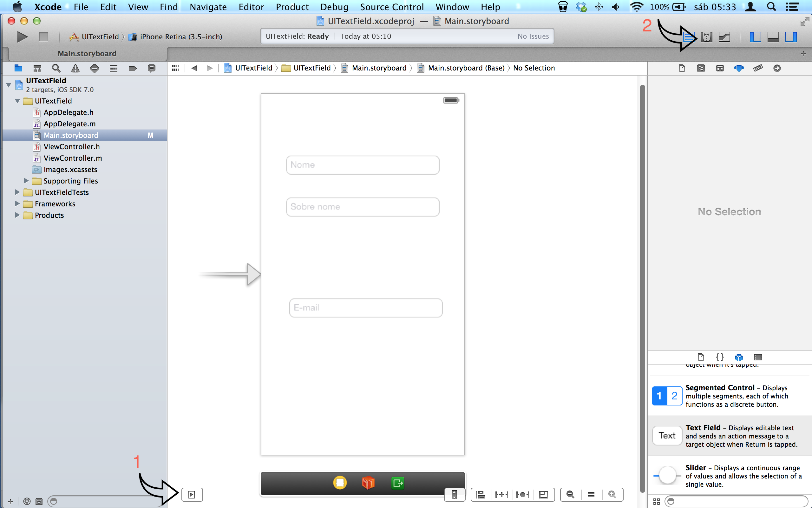
Task: Select AppDelegate.h file
Action: click(69, 112)
